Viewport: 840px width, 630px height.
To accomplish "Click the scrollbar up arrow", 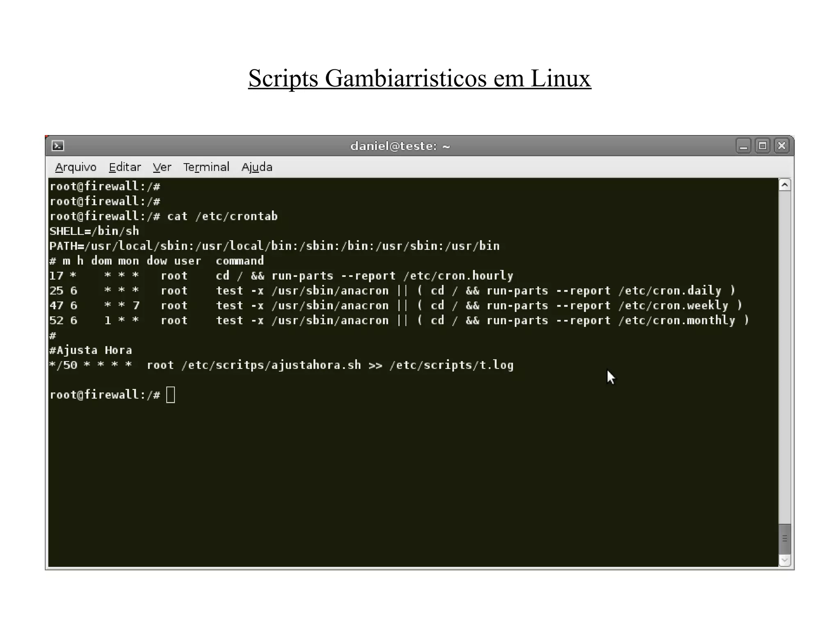I will (785, 185).
